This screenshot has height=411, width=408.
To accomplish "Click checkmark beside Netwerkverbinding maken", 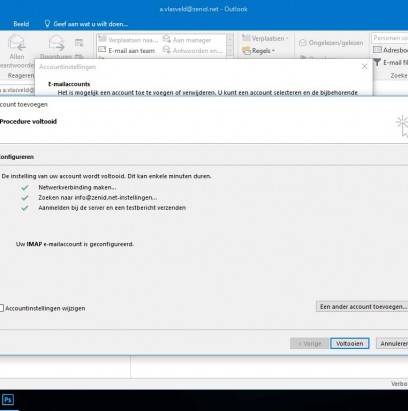I will coord(25,188).
